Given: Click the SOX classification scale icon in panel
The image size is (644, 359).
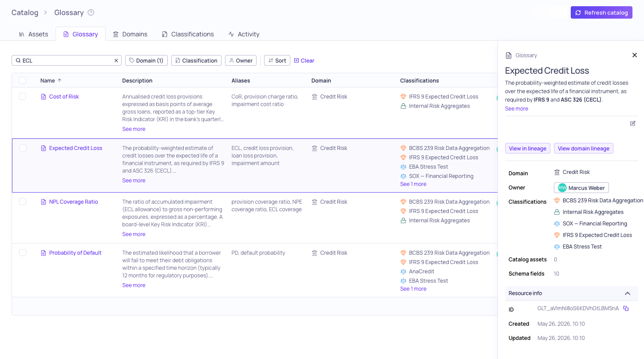Looking at the screenshot, I should tap(557, 224).
